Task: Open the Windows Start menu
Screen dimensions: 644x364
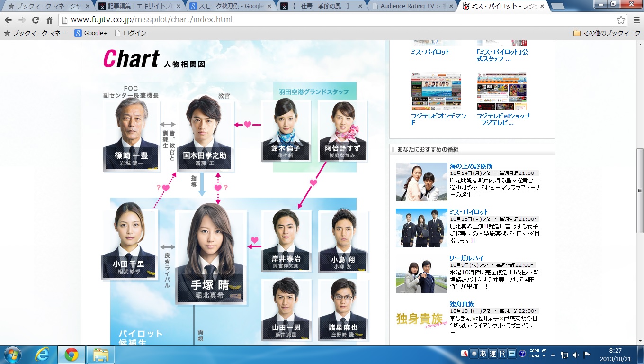Action: (x=12, y=355)
